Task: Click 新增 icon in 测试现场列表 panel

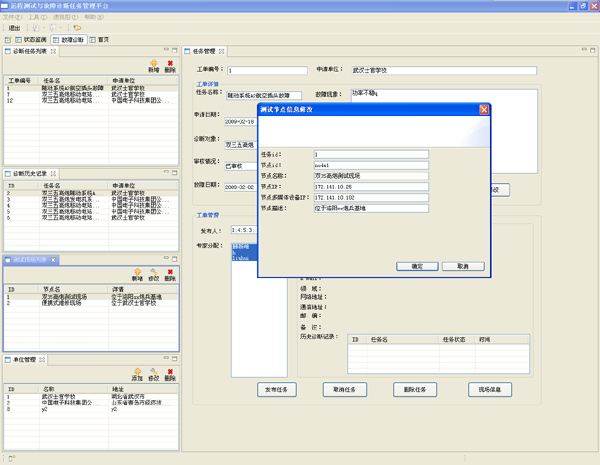Action: click(x=137, y=272)
